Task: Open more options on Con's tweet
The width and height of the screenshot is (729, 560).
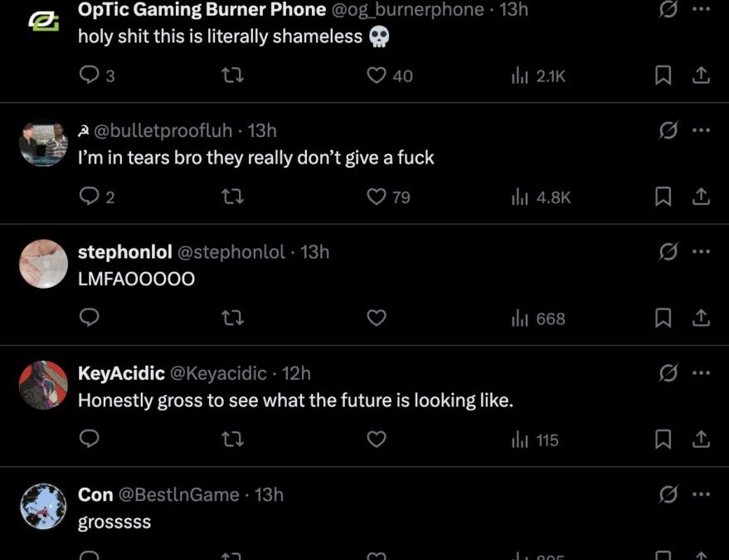Action: 701,494
